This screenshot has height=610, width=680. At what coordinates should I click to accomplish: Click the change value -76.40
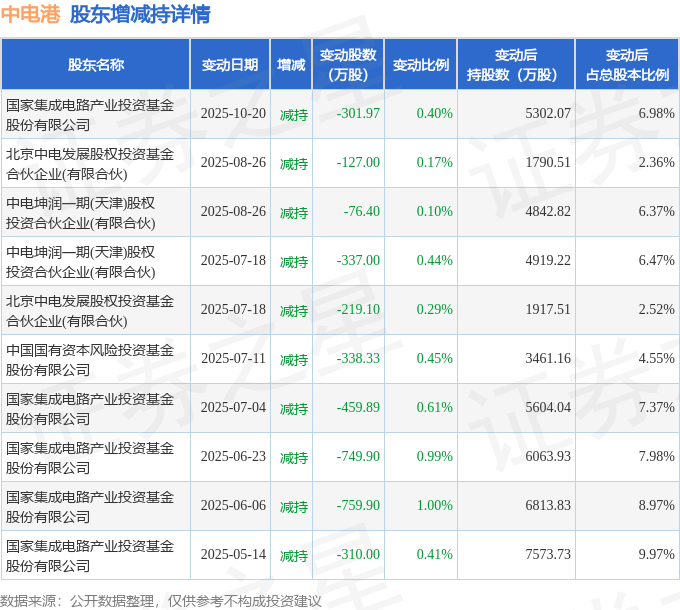[x=362, y=211]
